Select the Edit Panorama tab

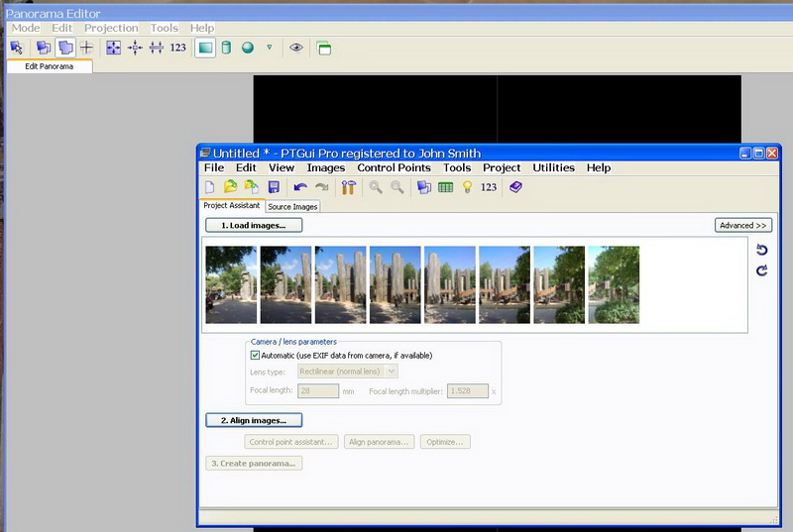pyautogui.click(x=50, y=66)
